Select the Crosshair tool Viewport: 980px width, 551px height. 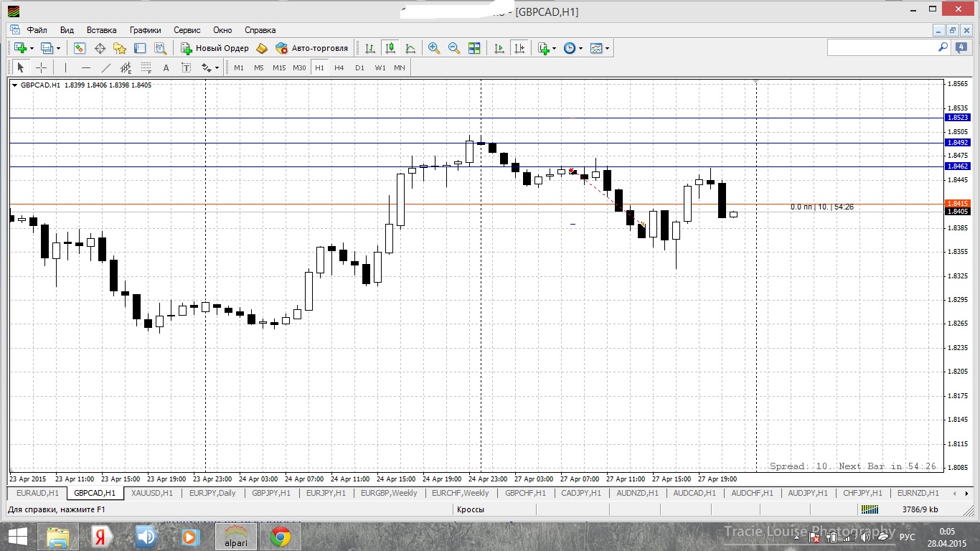[42, 67]
